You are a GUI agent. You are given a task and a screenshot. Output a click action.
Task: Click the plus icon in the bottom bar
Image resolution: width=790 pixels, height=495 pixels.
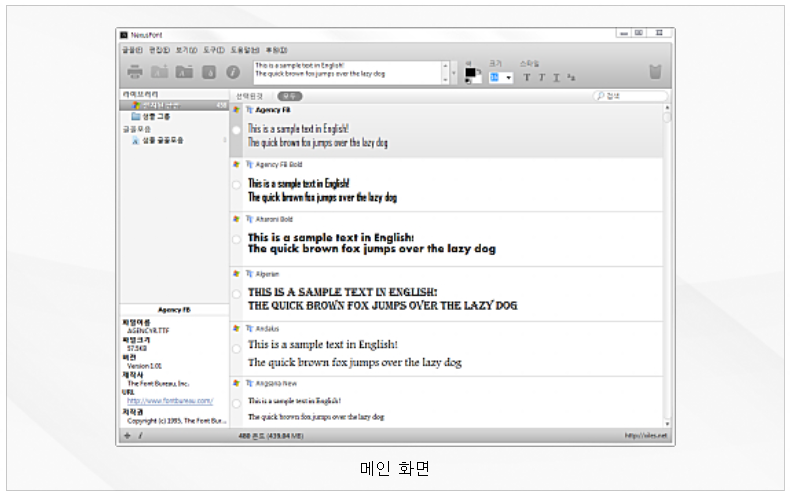coord(127,436)
